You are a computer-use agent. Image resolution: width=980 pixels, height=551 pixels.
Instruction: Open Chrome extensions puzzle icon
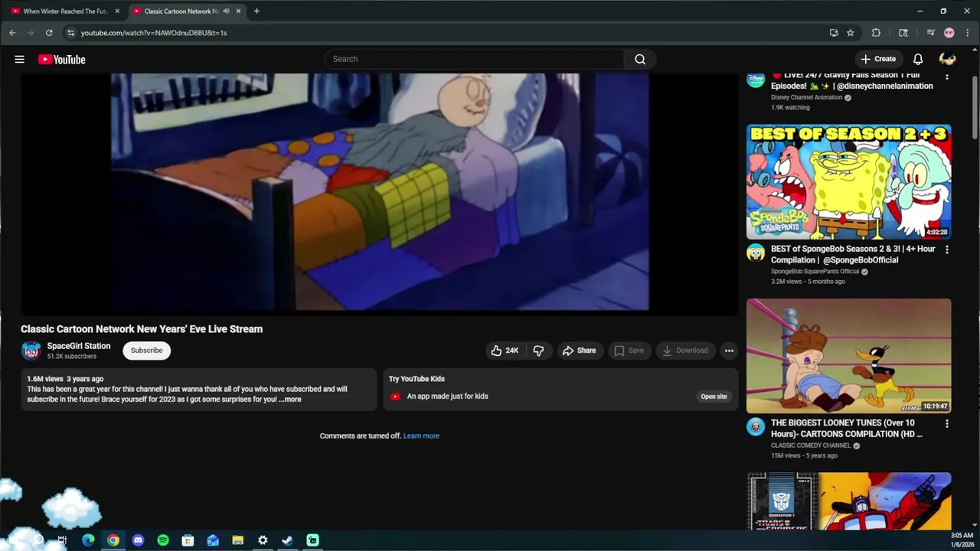877,33
